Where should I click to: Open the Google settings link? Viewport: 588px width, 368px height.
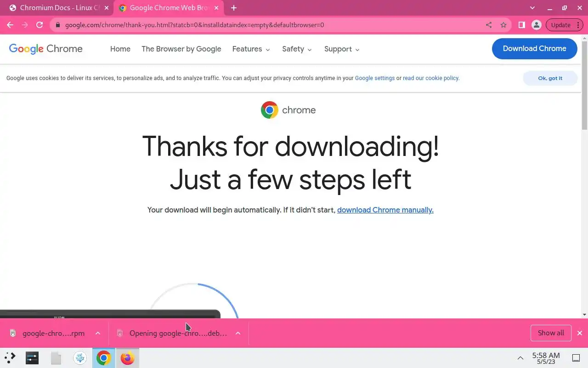375,78
